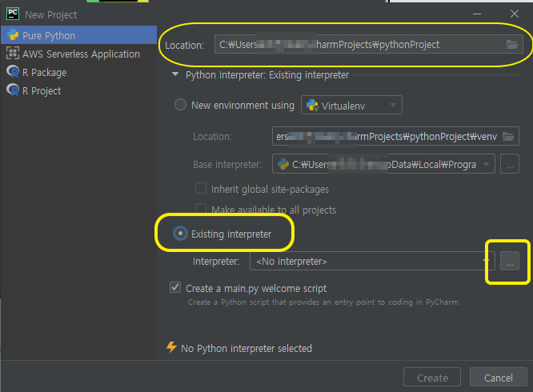This screenshot has height=392, width=533.
Task: Choose AWS Serverless Application project type
Action: click(x=78, y=54)
